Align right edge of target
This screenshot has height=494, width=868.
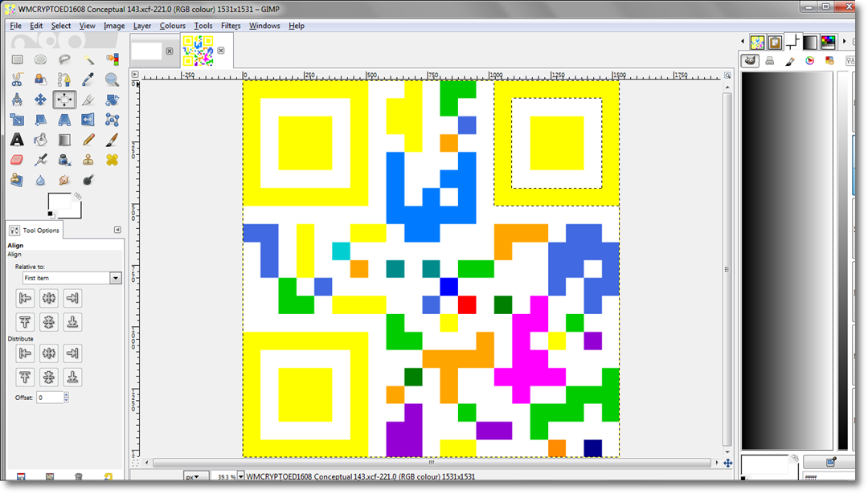click(72, 298)
